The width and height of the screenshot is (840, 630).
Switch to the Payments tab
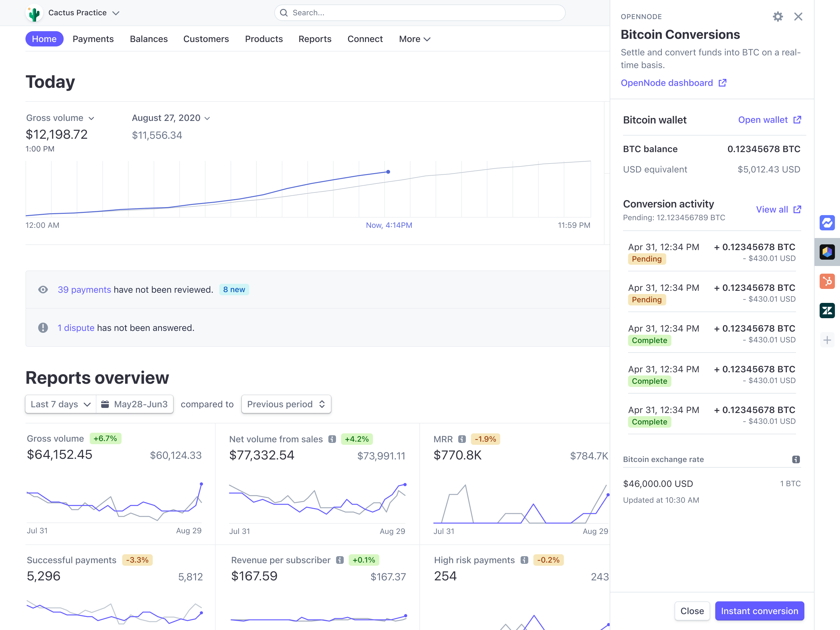pos(93,39)
